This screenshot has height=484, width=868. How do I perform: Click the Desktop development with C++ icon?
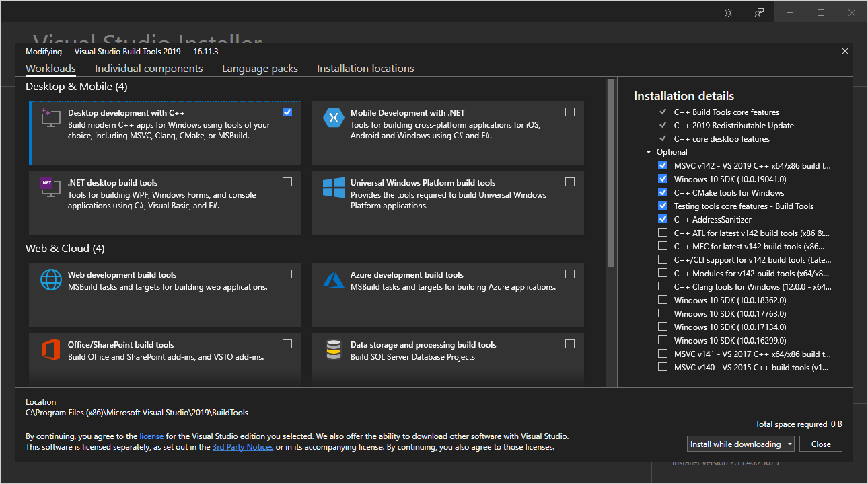point(51,118)
